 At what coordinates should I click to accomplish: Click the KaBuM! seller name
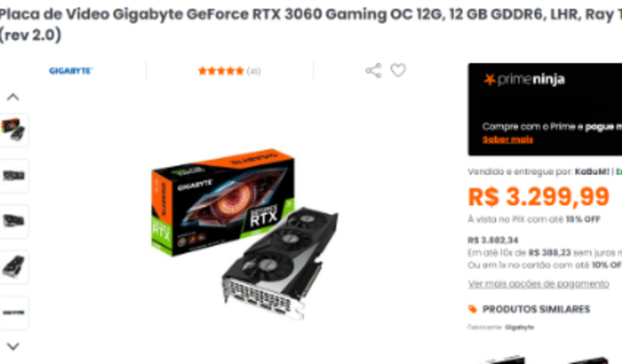click(592, 171)
